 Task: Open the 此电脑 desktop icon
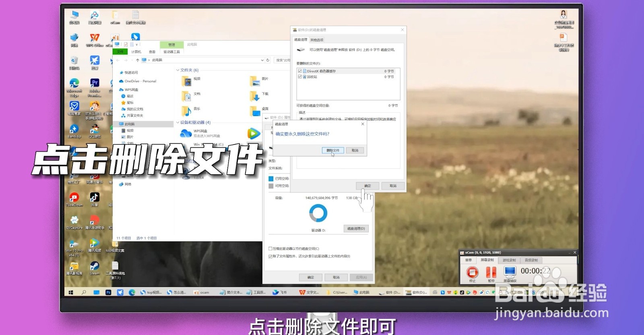pos(74,17)
